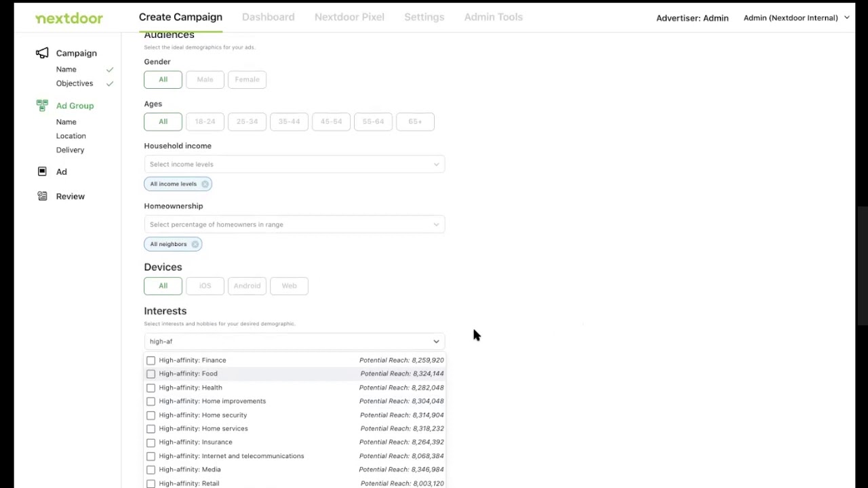Image resolution: width=868 pixels, height=488 pixels.
Task: Select the Android device option
Action: point(247,285)
